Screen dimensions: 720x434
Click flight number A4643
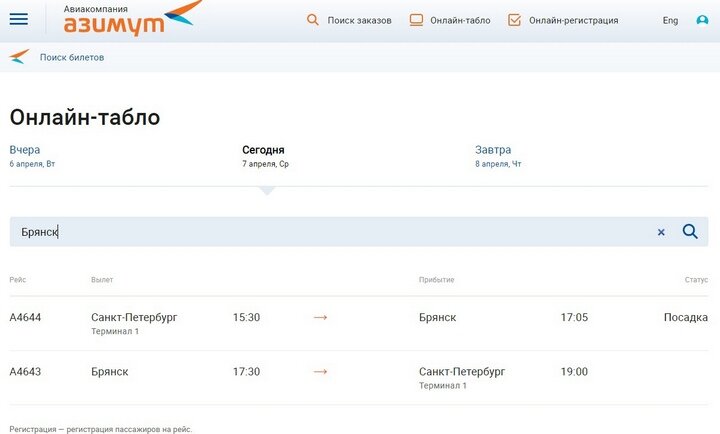coord(25,372)
